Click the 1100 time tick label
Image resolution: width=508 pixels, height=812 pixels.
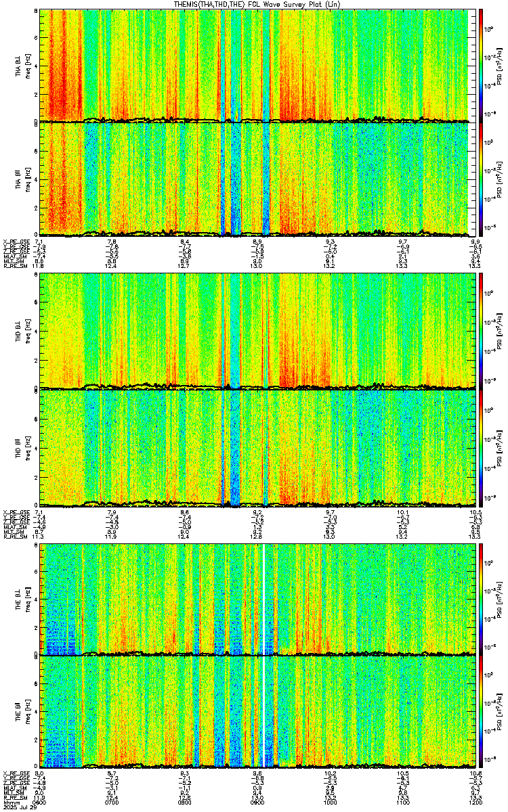click(402, 803)
